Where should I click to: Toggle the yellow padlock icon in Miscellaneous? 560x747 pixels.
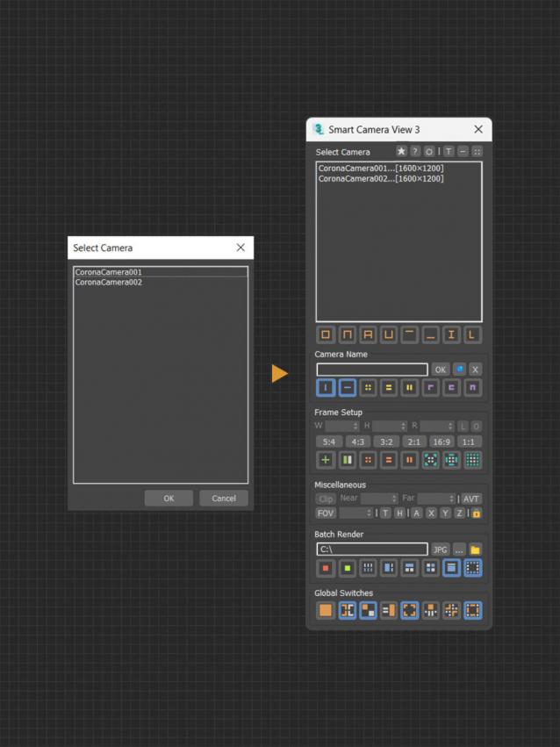pyautogui.click(x=477, y=514)
